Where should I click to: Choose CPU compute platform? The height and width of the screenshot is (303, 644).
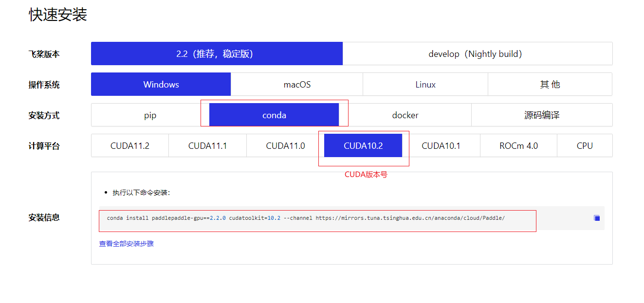[x=585, y=145]
